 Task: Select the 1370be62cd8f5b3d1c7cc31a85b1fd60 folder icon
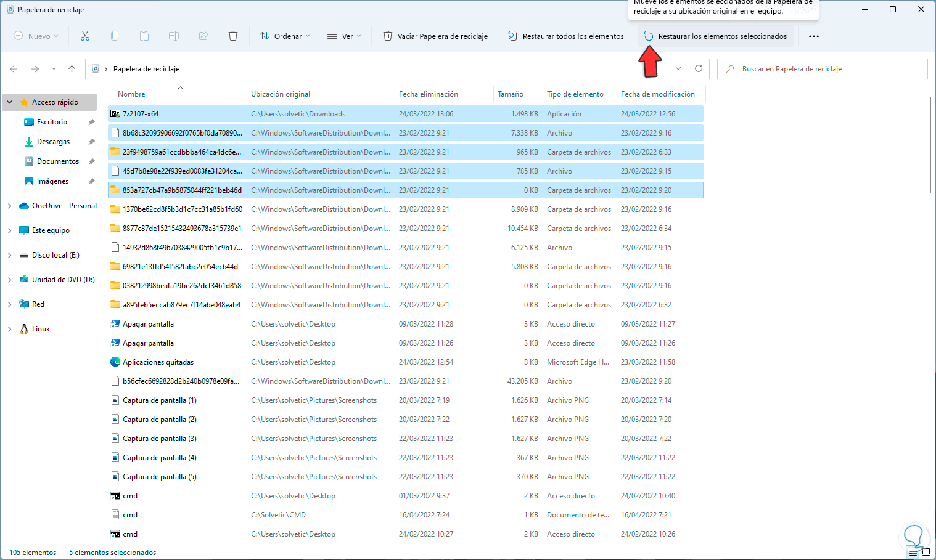point(115,209)
